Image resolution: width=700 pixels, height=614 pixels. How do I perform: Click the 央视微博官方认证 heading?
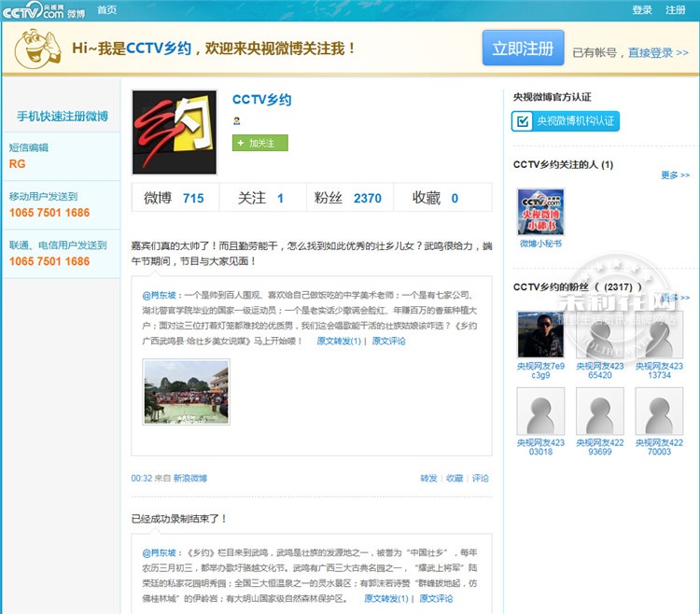coord(553,97)
